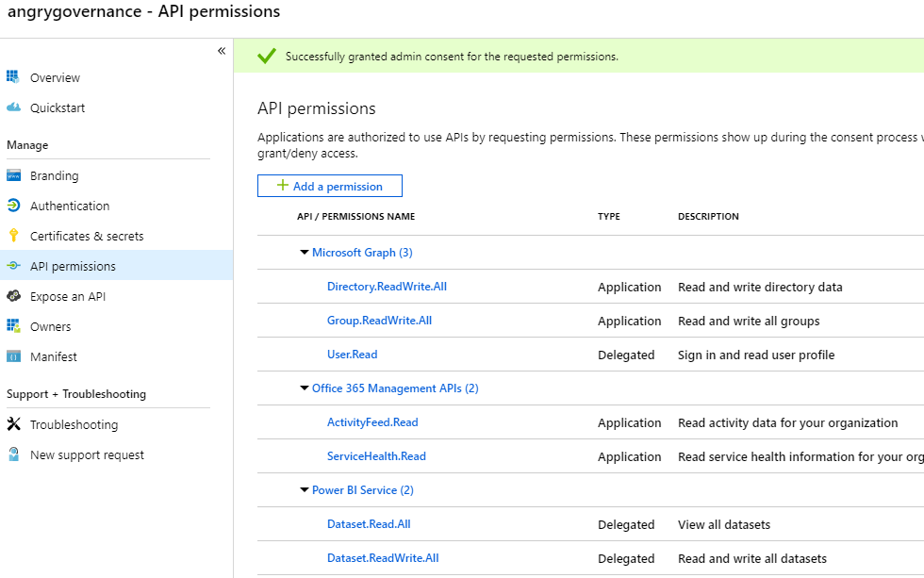The width and height of the screenshot is (924, 578).
Task: Click the Overview icon in sidebar
Action: pyautogui.click(x=13, y=77)
